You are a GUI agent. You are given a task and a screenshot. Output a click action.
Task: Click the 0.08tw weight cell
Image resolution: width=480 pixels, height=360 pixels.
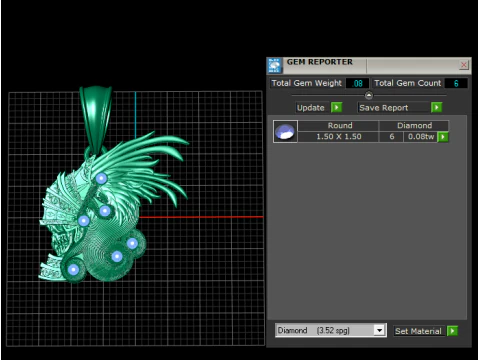(421, 137)
